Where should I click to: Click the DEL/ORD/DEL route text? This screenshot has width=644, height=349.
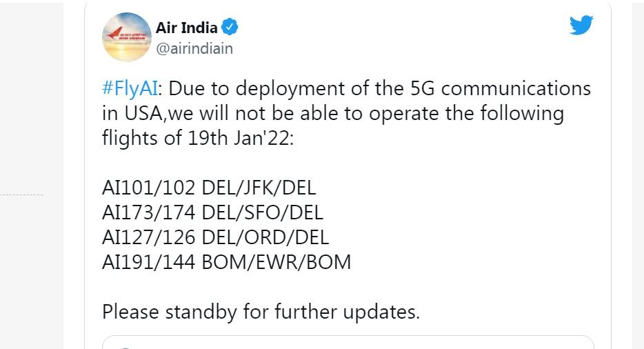265,237
